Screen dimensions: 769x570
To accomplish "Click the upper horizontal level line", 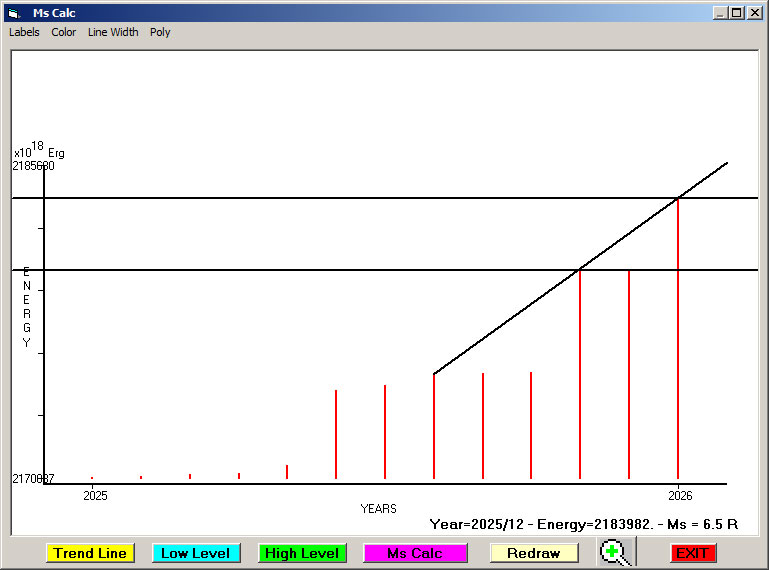I will click(x=300, y=198).
